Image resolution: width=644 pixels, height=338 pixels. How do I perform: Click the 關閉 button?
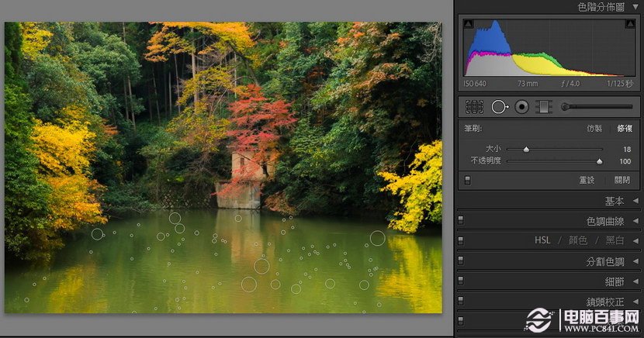[621, 180]
